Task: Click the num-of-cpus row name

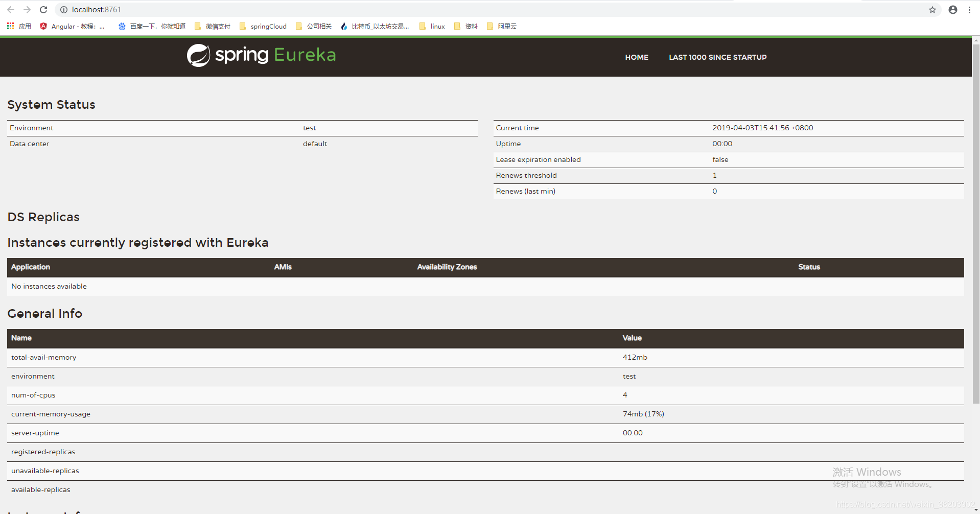Action: (33, 395)
